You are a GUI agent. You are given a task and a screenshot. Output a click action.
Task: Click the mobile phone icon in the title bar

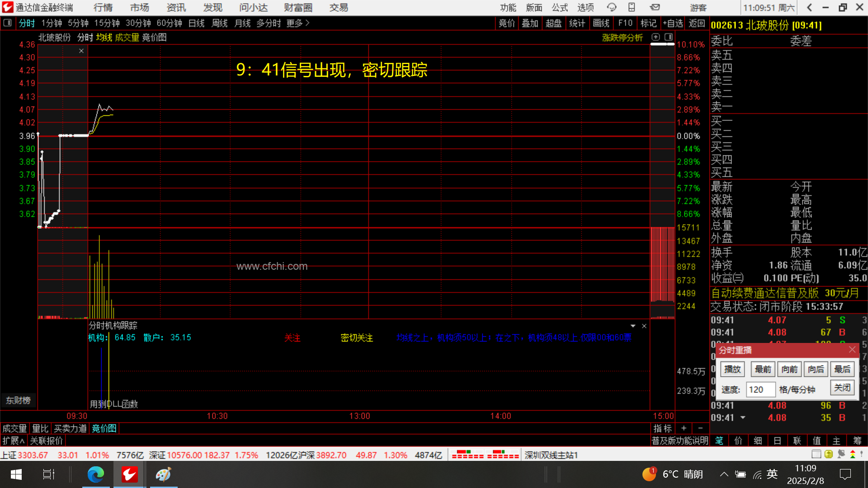click(632, 7)
